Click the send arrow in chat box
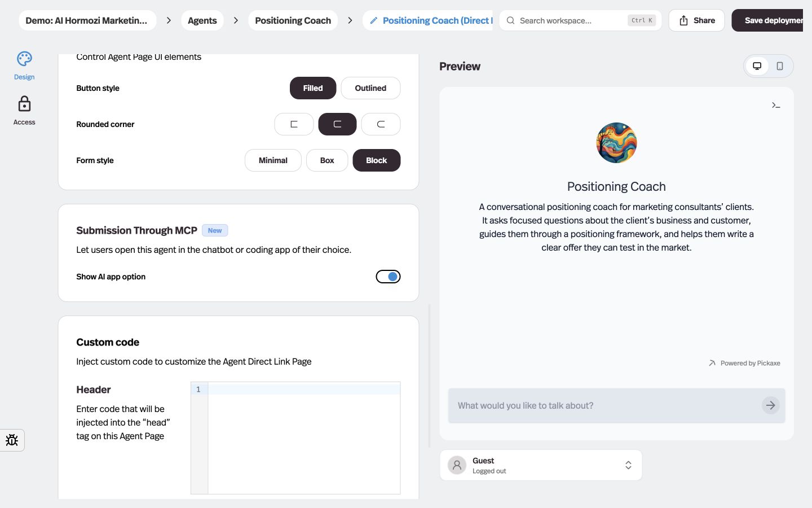This screenshot has width=812, height=508. click(x=770, y=405)
